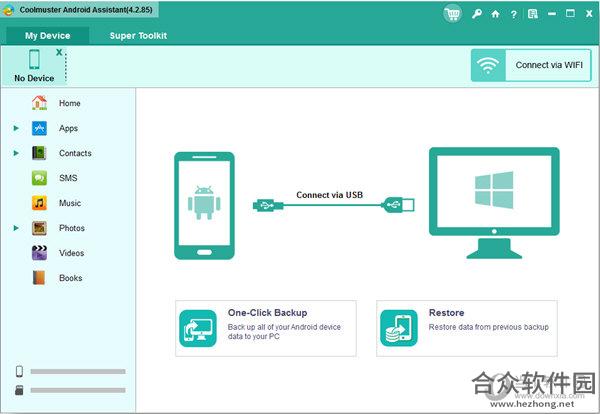This screenshot has width=600, height=414.
Task: Click the Photos picture icon
Action: [39, 228]
